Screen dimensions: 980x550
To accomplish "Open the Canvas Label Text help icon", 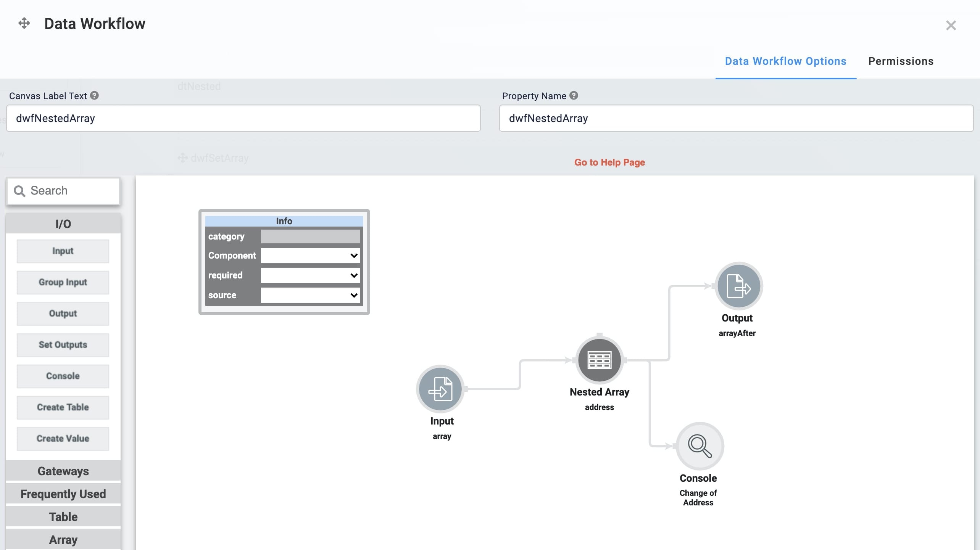I will [x=94, y=96].
